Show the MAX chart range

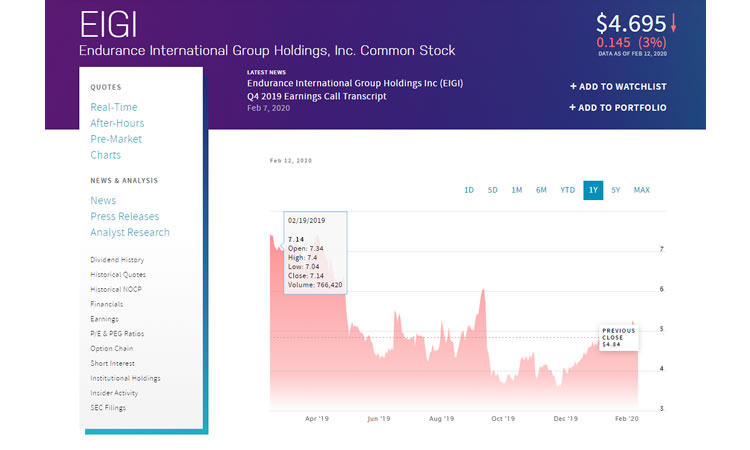(642, 190)
